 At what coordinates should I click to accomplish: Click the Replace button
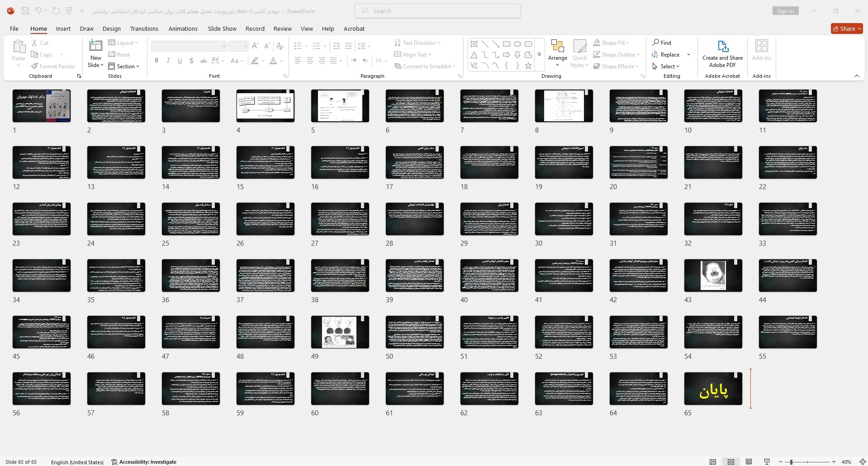(665, 54)
